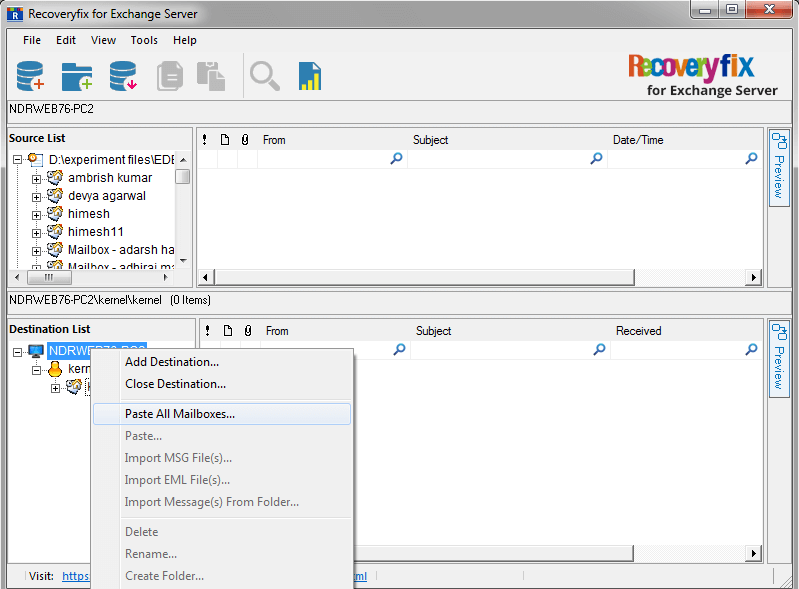Screen dimensions: 799x589
Task: Expand Mailbox - adarsh node
Action: [36, 251]
